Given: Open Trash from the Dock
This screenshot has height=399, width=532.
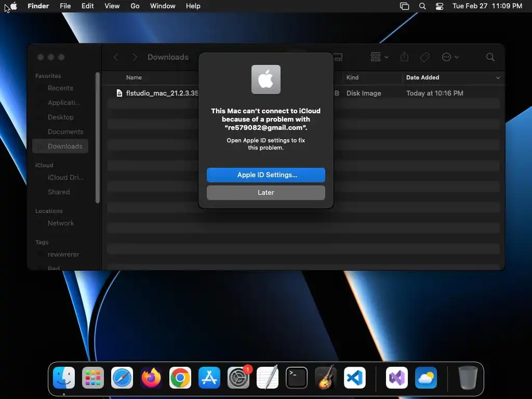Looking at the screenshot, I should [x=468, y=378].
